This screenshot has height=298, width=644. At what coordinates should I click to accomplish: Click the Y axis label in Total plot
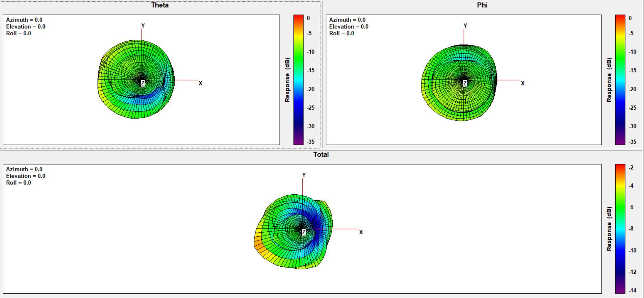pos(304,175)
